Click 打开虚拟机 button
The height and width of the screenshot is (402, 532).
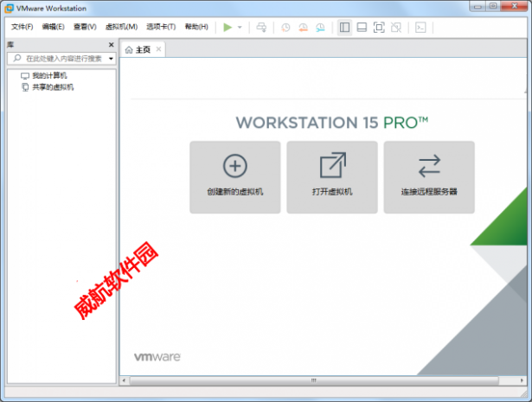(x=332, y=177)
